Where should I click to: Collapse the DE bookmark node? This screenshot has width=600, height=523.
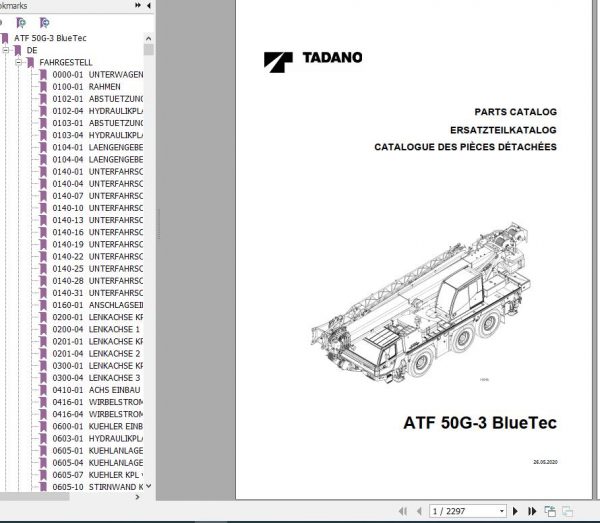click(x=5, y=50)
